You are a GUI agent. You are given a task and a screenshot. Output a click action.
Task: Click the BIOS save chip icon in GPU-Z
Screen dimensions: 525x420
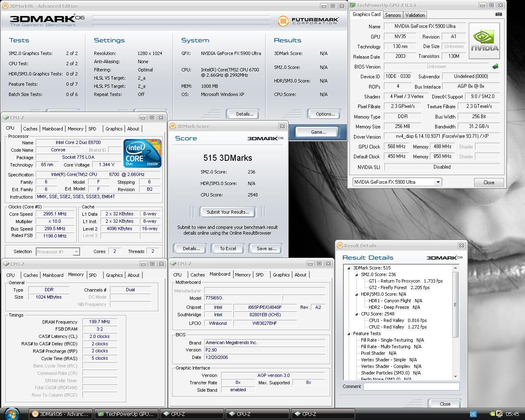[x=495, y=66]
